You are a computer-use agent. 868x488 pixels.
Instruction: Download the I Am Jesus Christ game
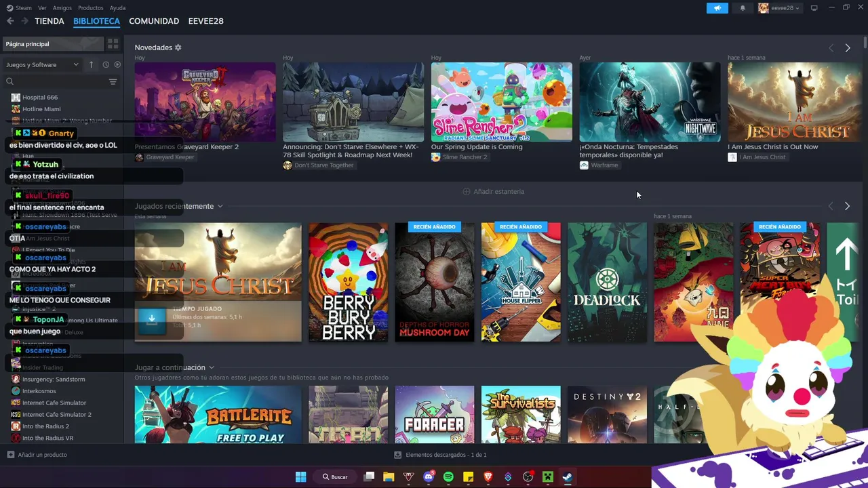[x=152, y=320]
